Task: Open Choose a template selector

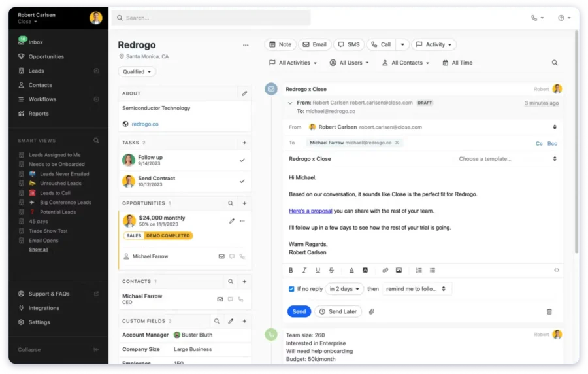Action: (508, 159)
